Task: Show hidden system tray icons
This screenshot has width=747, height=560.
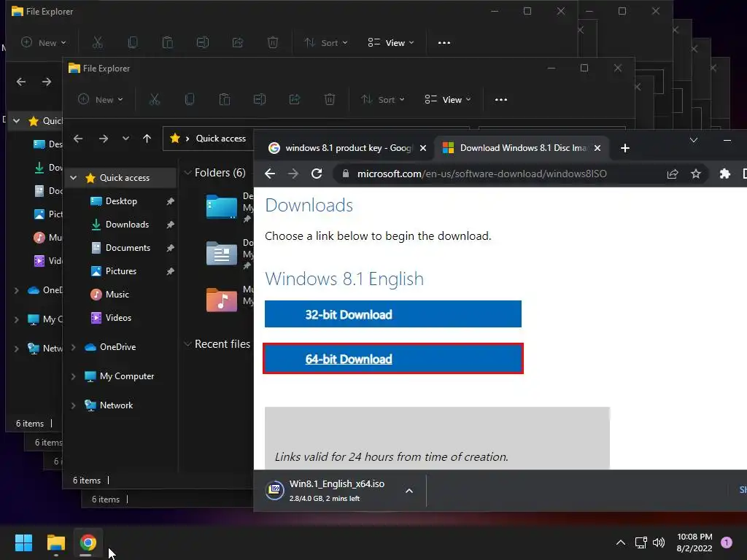Action: pos(621,542)
